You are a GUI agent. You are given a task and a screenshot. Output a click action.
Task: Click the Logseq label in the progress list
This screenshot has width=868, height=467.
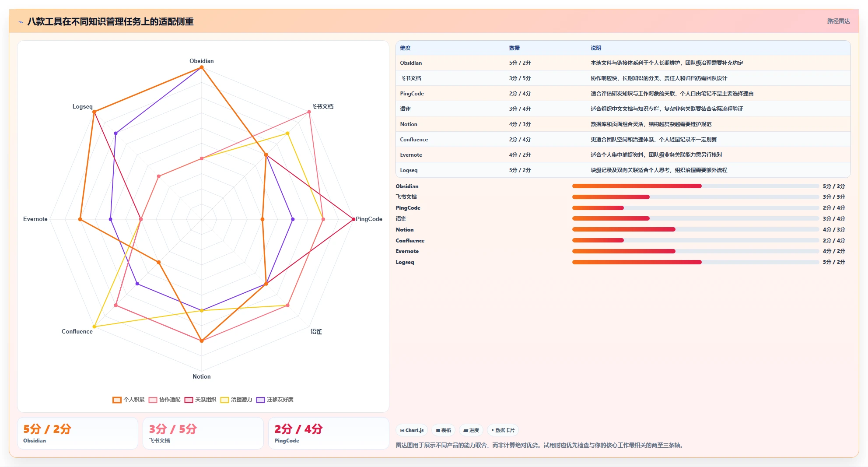[x=405, y=262]
